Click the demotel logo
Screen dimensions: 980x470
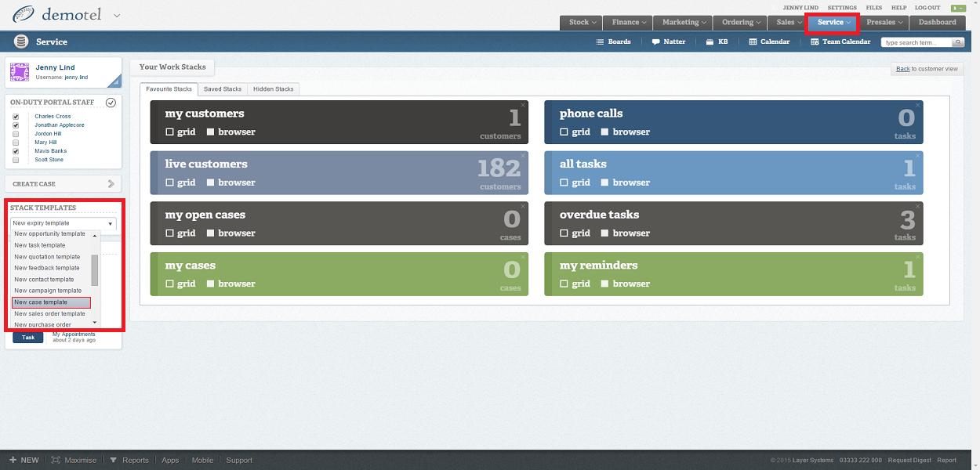click(x=57, y=15)
